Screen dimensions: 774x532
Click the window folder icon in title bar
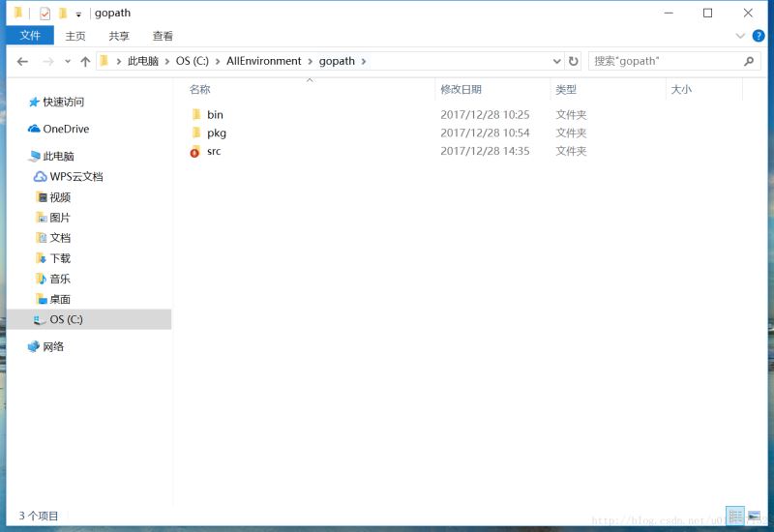(x=17, y=13)
